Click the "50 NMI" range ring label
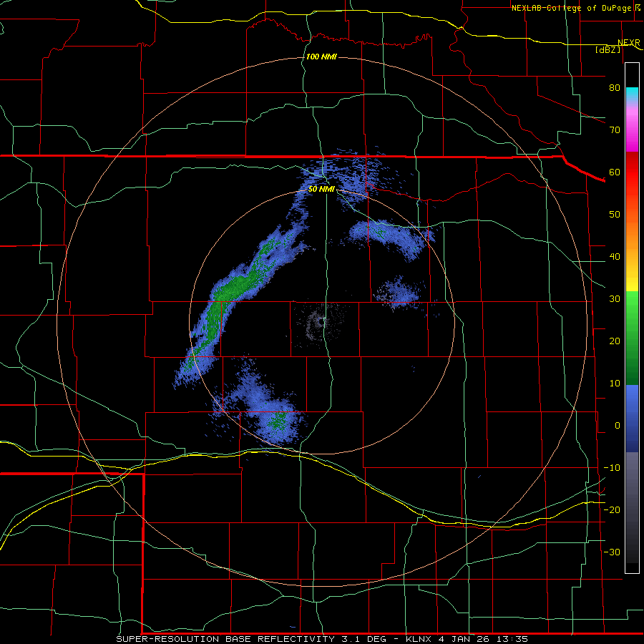 [321, 190]
